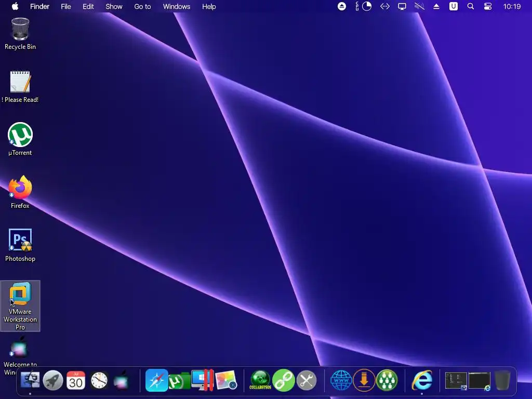532x399 pixels.
Task: Click the muted volume icon in menu bar
Action: click(x=419, y=6)
